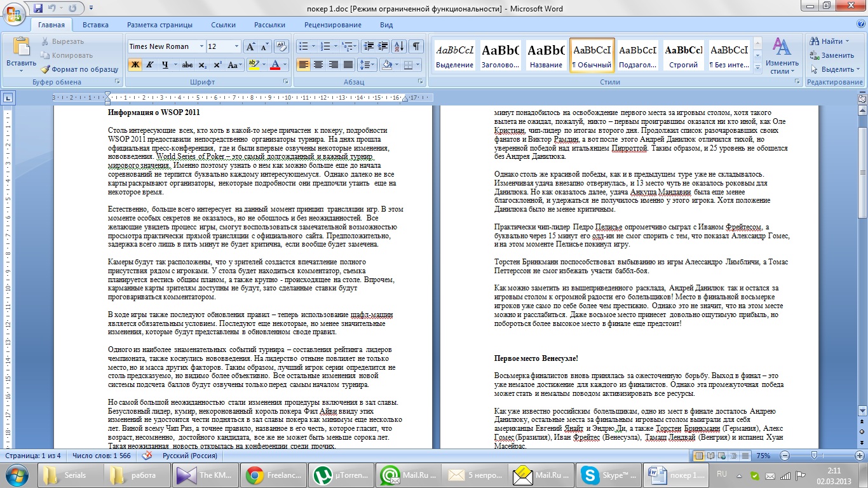Go to the Рецензирование tab

pyautogui.click(x=332, y=25)
